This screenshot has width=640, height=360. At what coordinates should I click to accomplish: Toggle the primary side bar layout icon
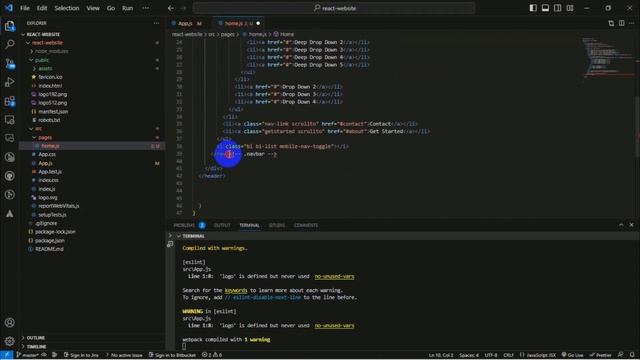tap(533, 8)
